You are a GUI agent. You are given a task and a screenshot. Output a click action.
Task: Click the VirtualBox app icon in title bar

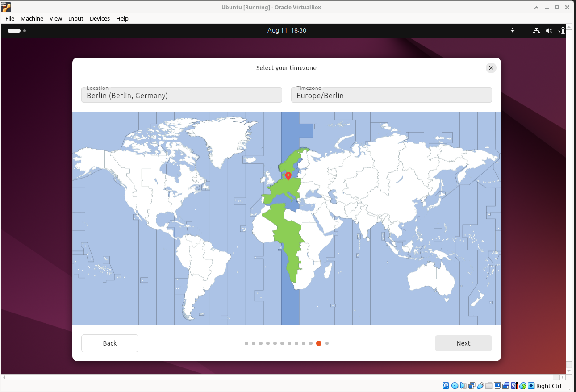point(6,7)
